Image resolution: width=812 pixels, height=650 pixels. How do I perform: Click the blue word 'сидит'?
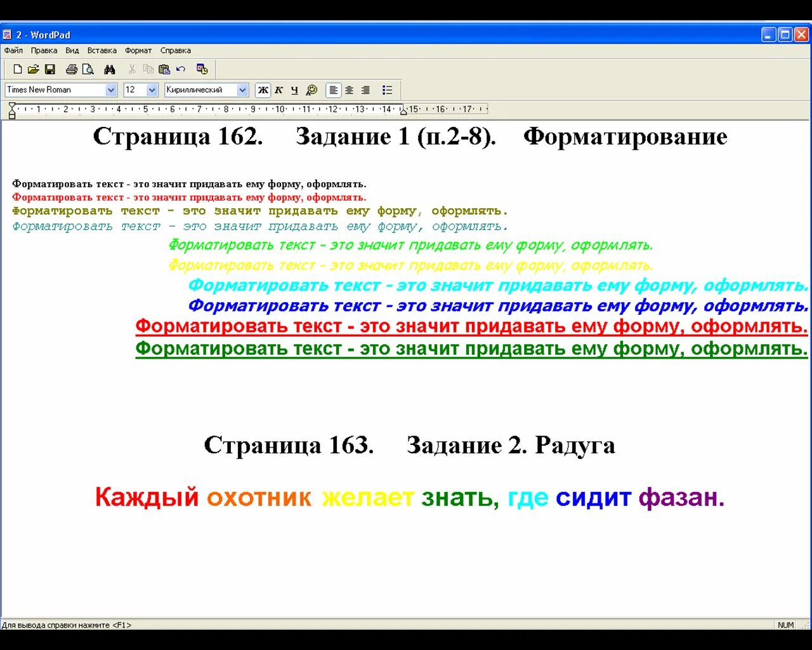(x=594, y=497)
